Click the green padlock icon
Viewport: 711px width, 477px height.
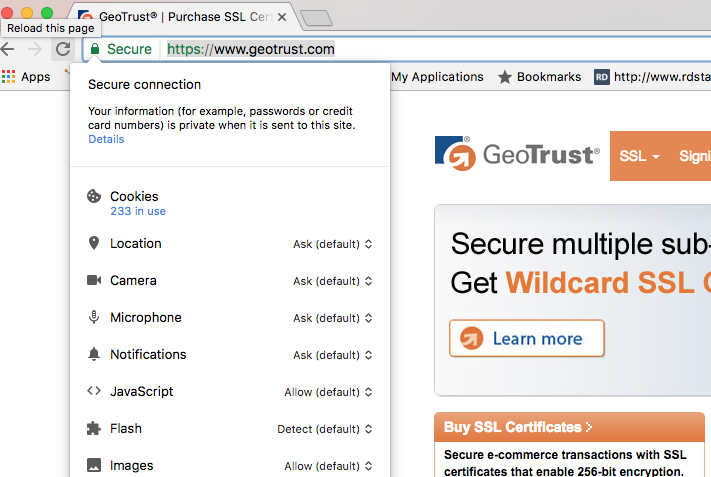(x=95, y=49)
